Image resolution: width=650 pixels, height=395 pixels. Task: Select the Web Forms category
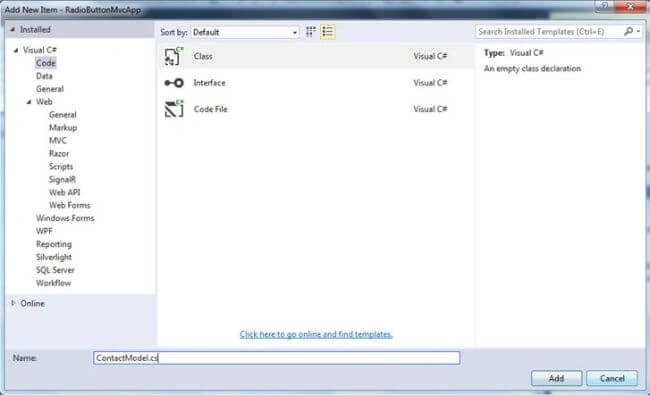(69, 205)
